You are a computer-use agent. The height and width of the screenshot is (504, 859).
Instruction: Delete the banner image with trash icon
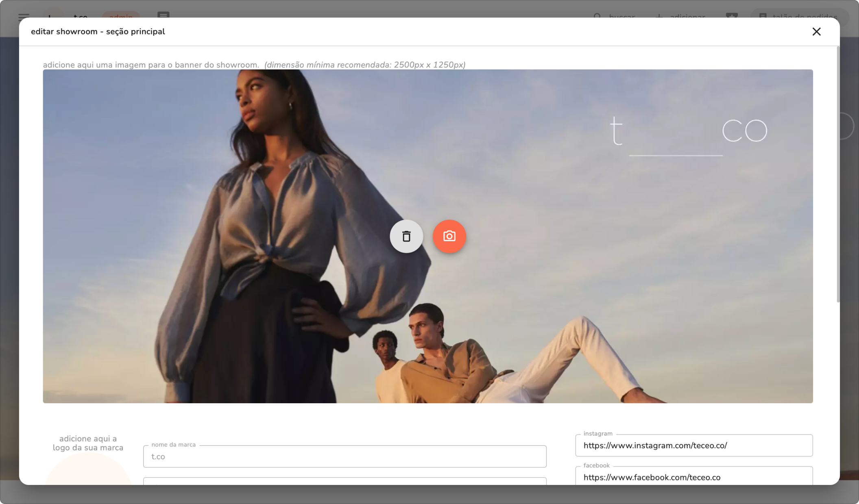(406, 236)
